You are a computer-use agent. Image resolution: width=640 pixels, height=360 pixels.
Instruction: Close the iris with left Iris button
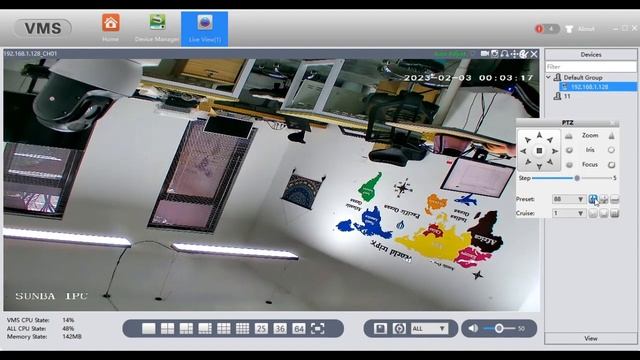pos(569,150)
